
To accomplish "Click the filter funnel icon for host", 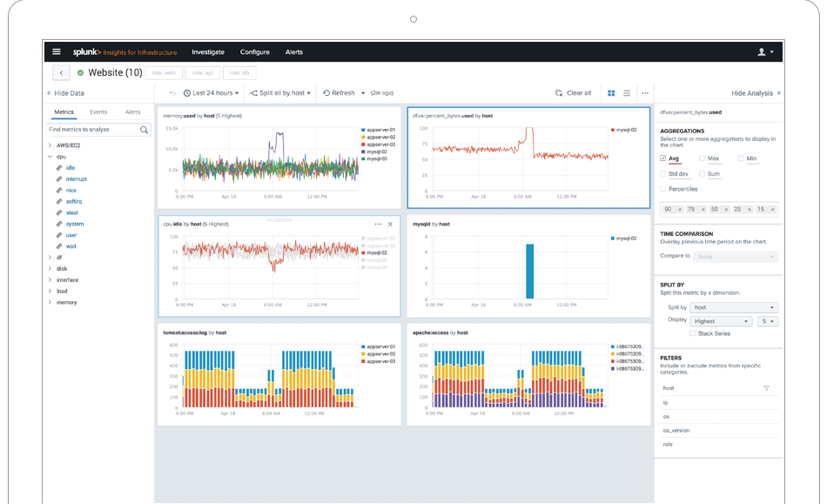I will point(766,388).
